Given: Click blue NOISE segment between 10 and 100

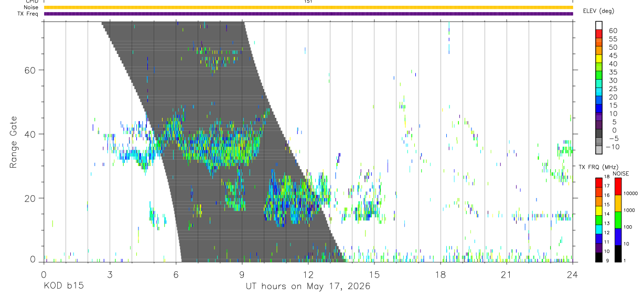Looking at the screenshot, I should 618,236.
